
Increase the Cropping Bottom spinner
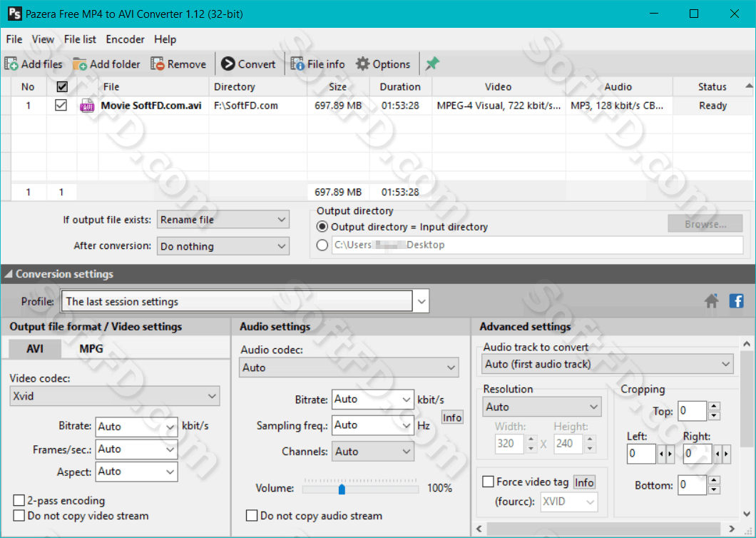(x=715, y=480)
